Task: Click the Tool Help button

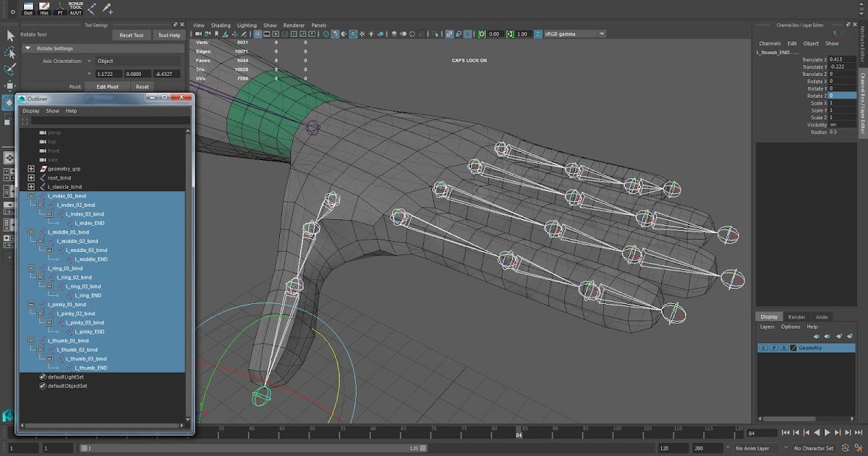Action: coord(169,35)
